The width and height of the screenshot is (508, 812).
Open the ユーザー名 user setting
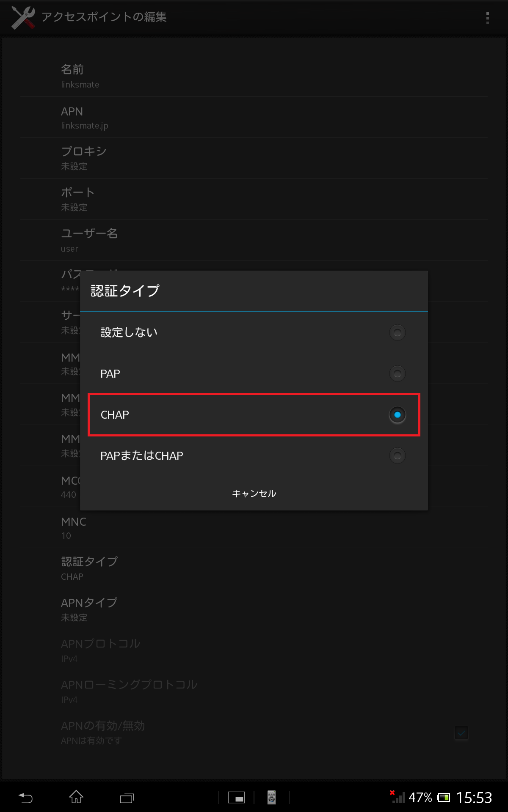pyautogui.click(x=254, y=241)
